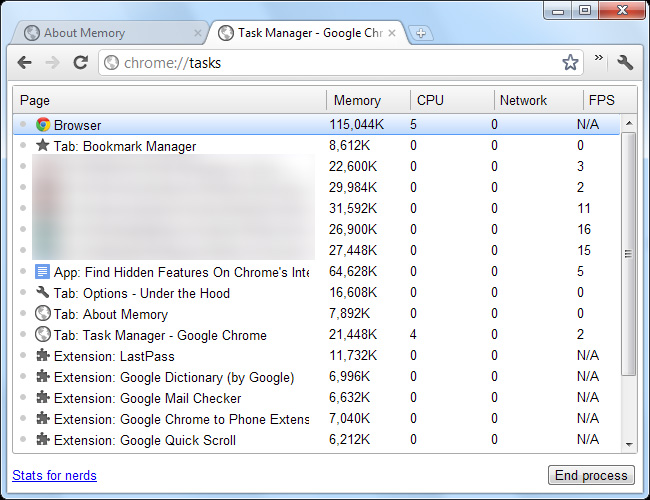Screen dimensions: 650x500
Task: Close the About Memory tab
Action: [198, 33]
